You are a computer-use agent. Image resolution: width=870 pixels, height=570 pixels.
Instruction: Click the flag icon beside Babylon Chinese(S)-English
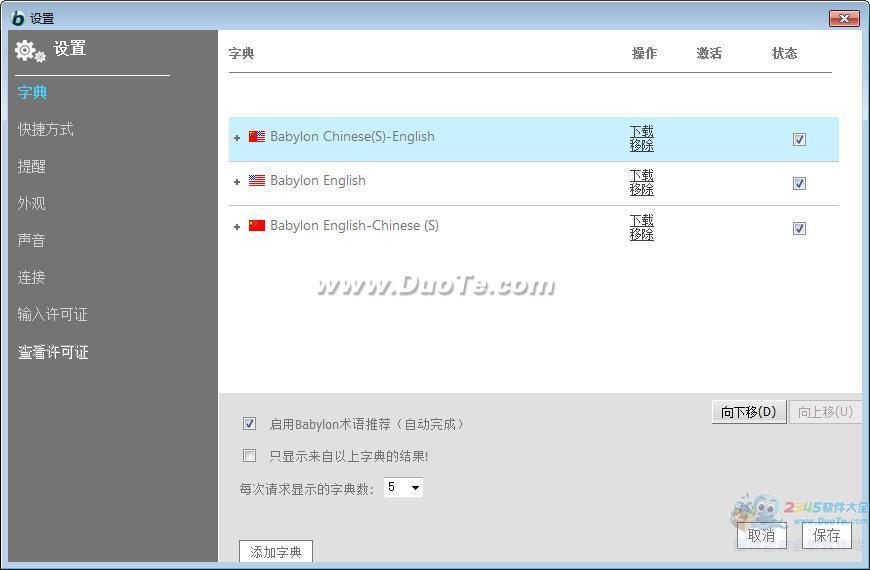(257, 137)
